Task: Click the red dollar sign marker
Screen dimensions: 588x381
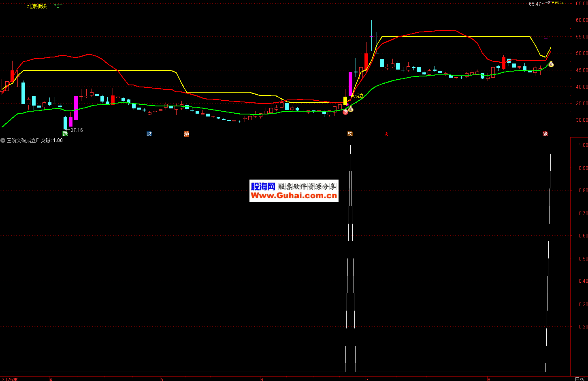Action: tap(387, 134)
